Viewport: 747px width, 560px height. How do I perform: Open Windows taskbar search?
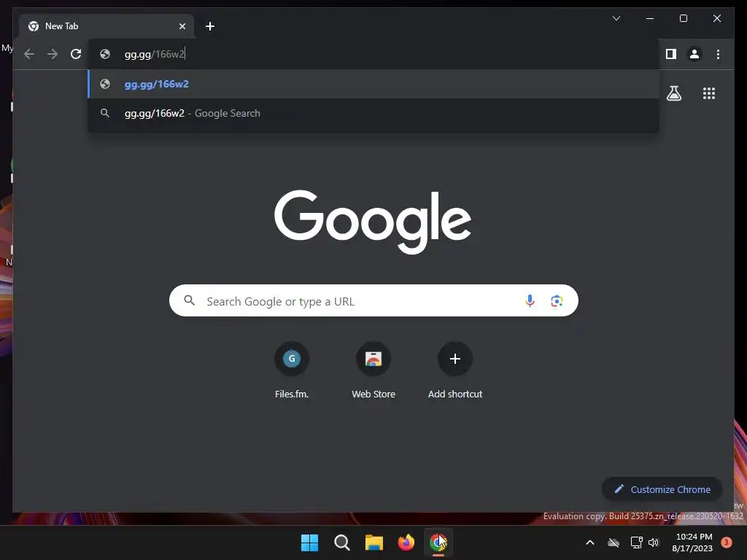342,542
